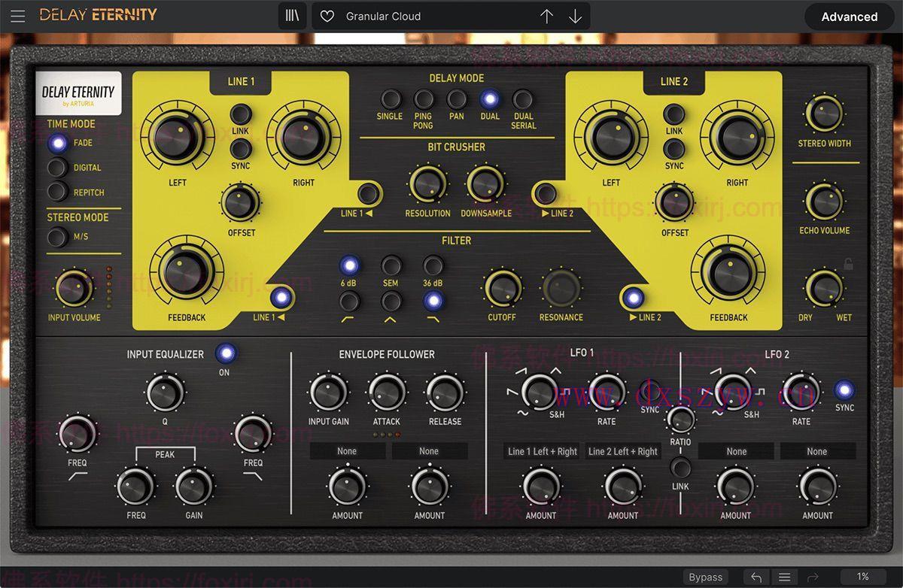The height and width of the screenshot is (588, 903).
Task: Collapse the Advanced panel
Action: [x=849, y=17]
